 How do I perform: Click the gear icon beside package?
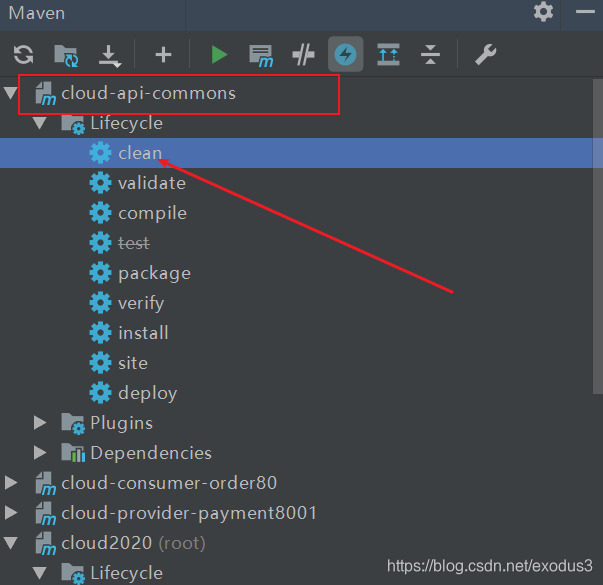pyautogui.click(x=100, y=273)
